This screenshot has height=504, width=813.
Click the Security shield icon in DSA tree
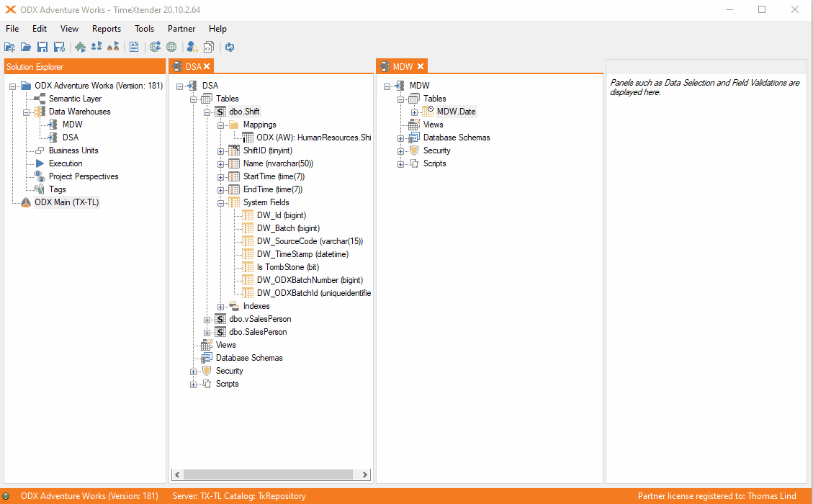click(x=207, y=371)
